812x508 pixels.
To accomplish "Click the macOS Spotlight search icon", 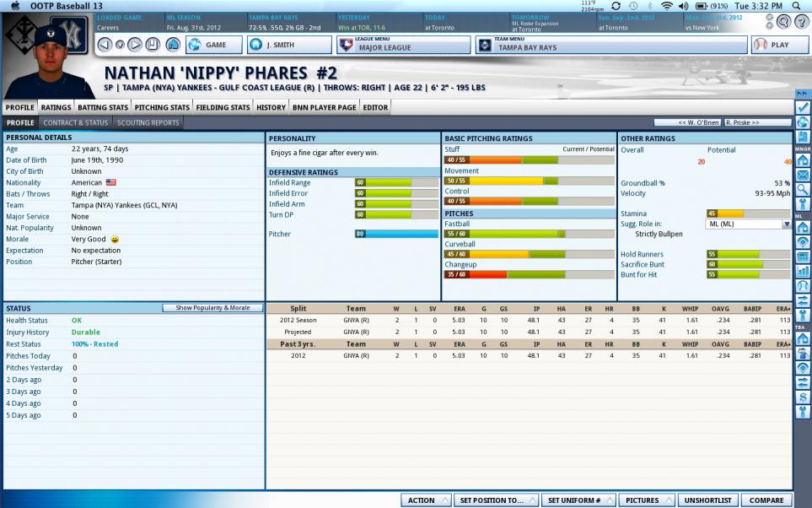I will (x=797, y=6).
